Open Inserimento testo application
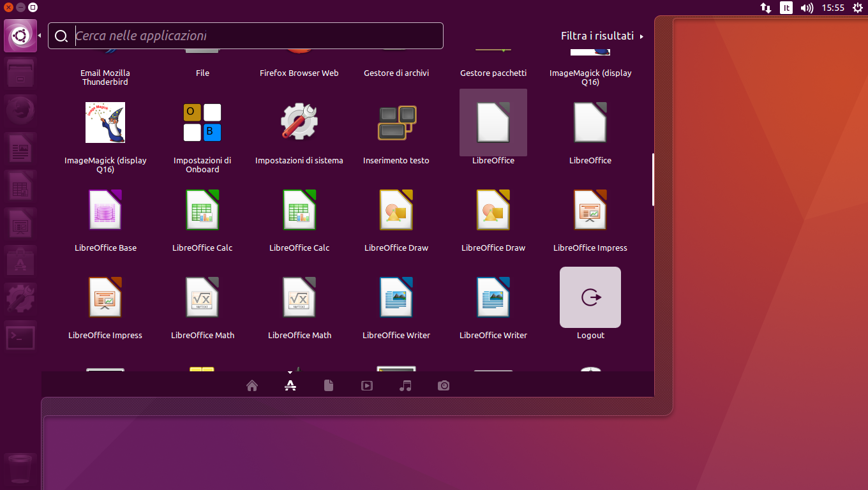The height and width of the screenshot is (490, 868). pos(396,122)
